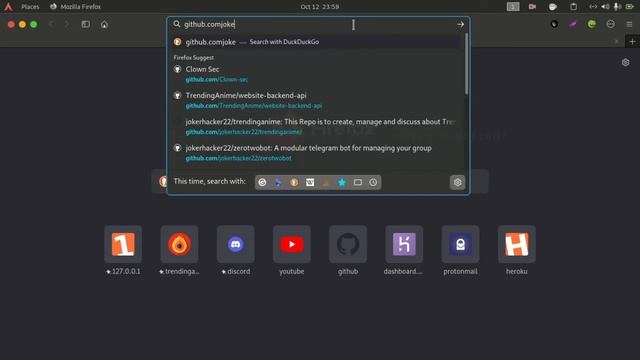Open jokerhacker22/trendinganime suggestion
The image size is (640, 360).
click(316, 127)
